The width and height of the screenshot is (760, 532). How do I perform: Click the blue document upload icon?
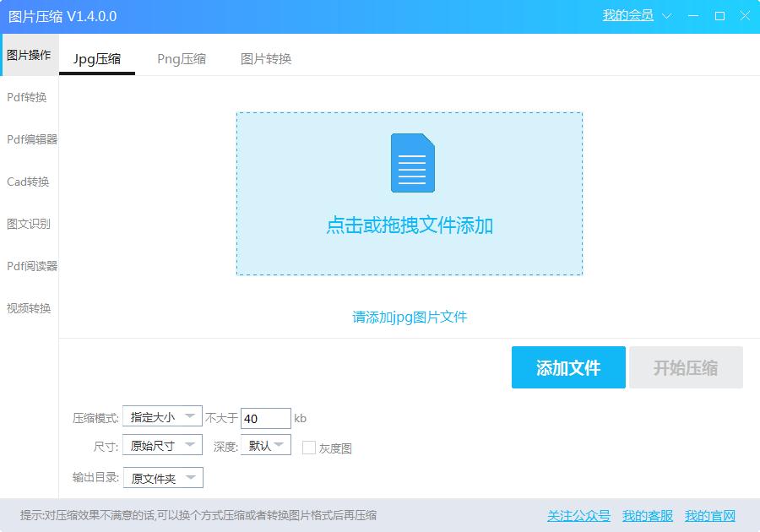coord(411,163)
